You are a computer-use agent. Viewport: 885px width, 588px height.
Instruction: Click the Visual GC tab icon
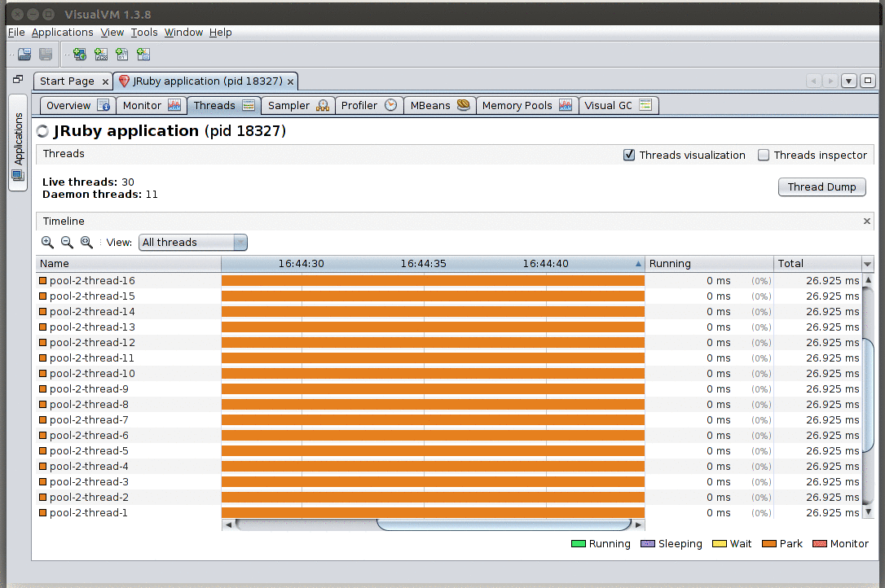coord(645,105)
